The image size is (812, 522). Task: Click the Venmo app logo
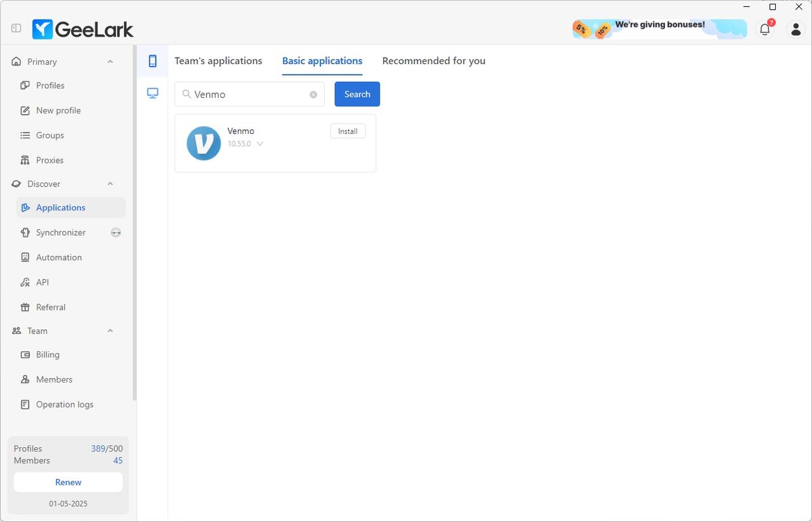click(204, 143)
